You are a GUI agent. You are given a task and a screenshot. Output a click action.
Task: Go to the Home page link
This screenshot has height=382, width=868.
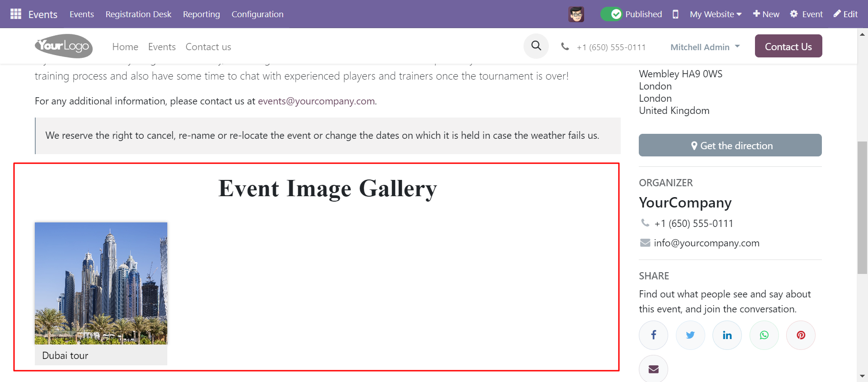pos(125,47)
